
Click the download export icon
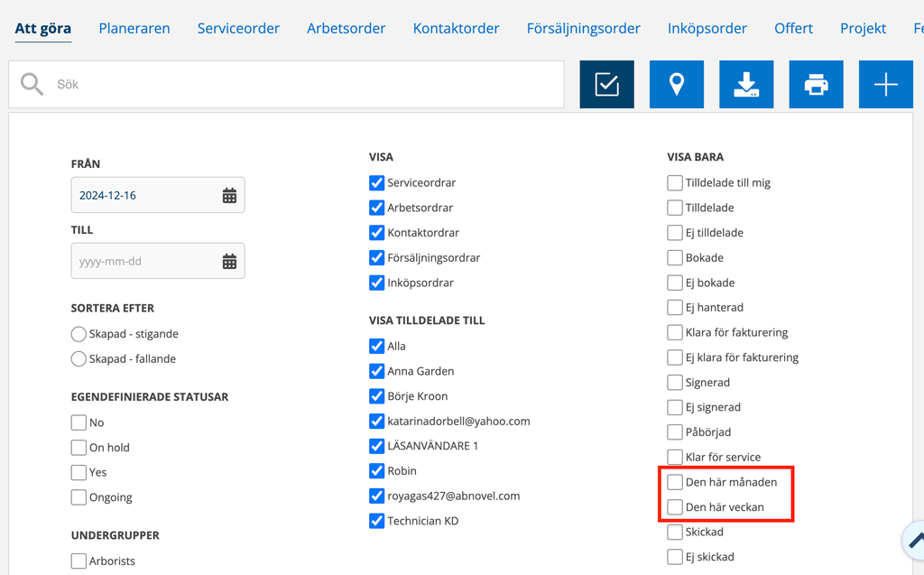tap(746, 84)
